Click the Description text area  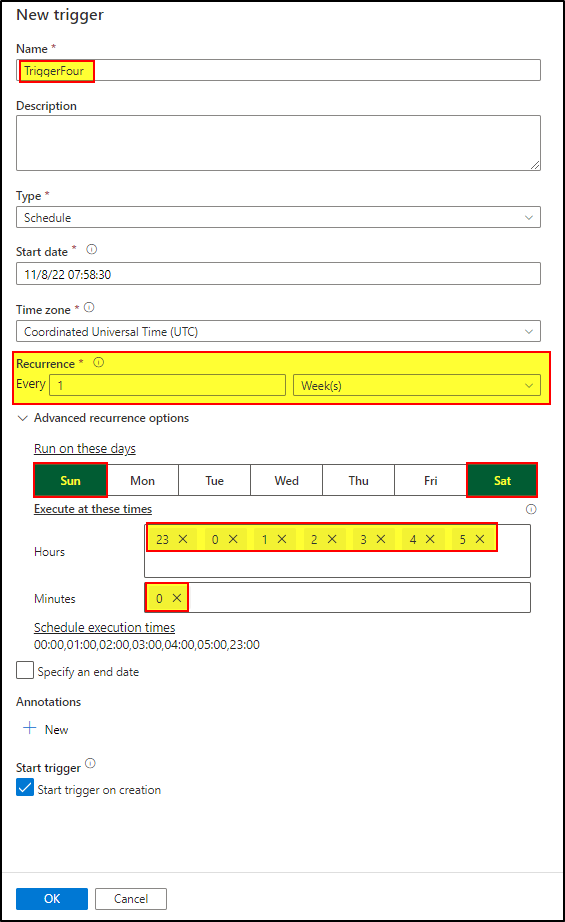(278, 143)
